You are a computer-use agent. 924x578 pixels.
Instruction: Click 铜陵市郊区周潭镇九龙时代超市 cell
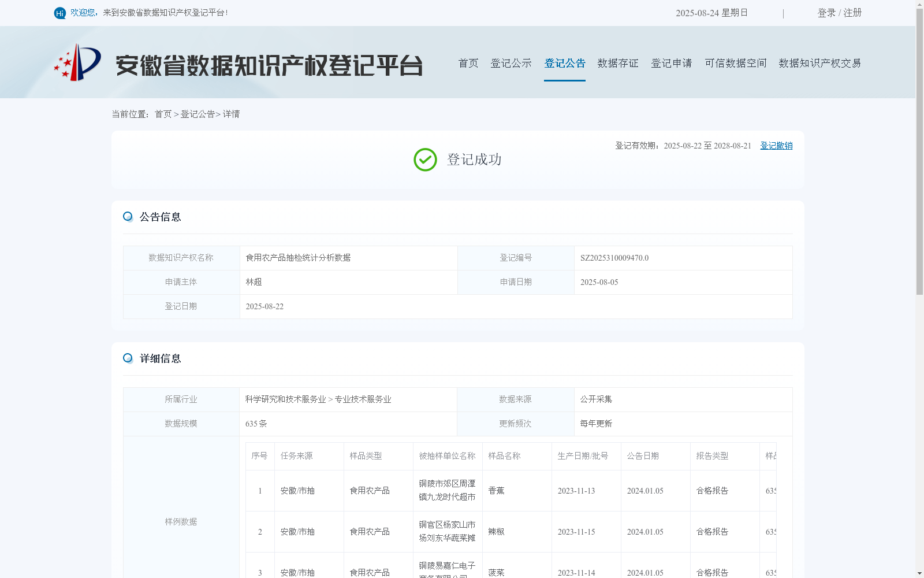tap(447, 490)
